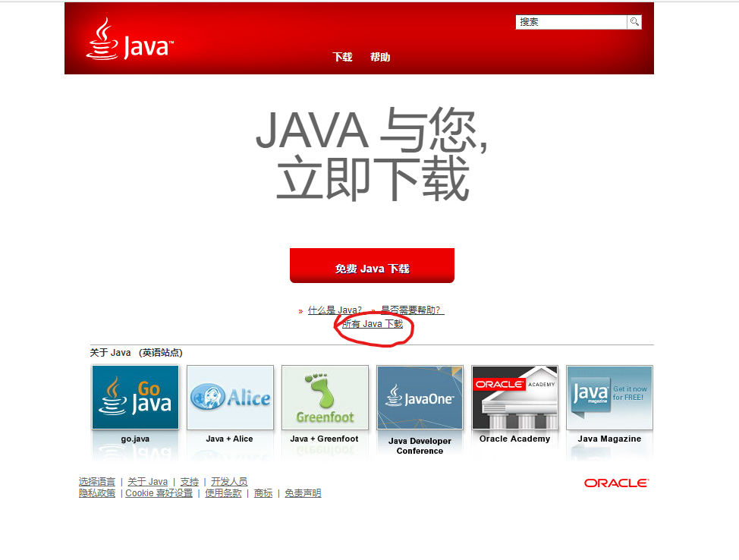Click the red 免费 Java 下载 button
Image resolution: width=739 pixels, height=560 pixels.
[372, 266]
